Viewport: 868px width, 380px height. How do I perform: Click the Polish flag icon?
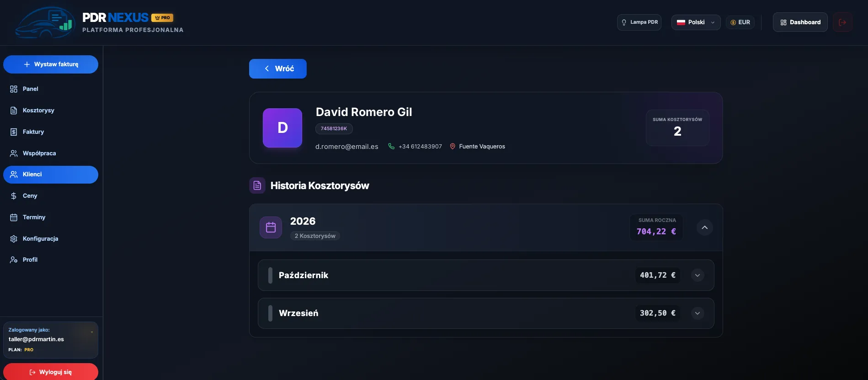coord(681,22)
